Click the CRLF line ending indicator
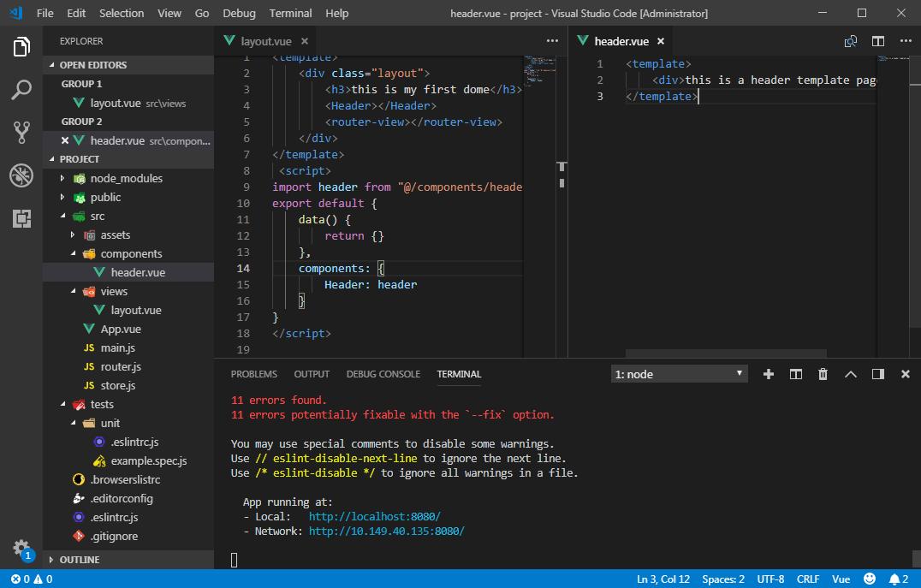Viewport: 921px width, 588px height. (807, 579)
